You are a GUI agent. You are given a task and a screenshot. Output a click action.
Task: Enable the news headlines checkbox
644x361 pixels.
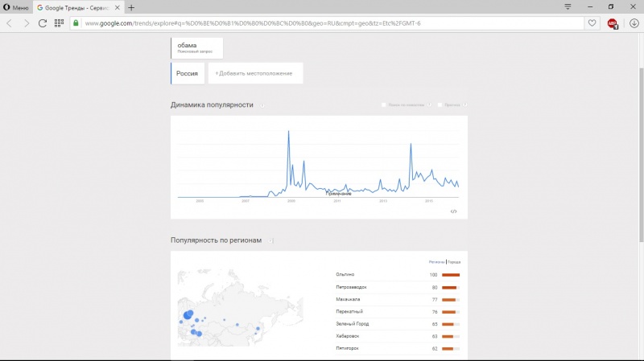(x=384, y=105)
